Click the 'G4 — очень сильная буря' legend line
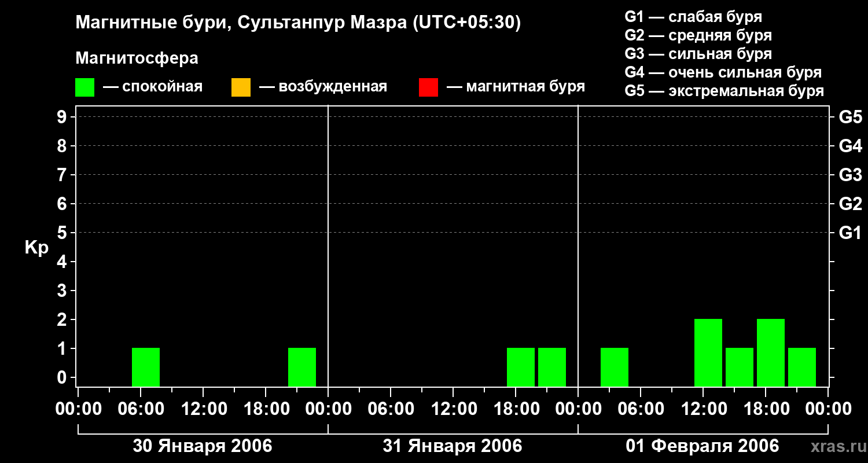The image size is (868, 463). [x=723, y=72]
